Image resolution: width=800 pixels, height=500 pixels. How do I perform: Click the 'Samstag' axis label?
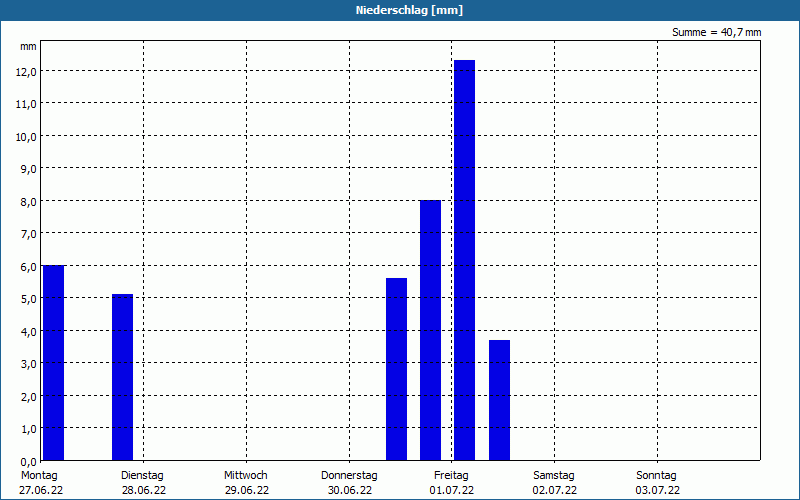click(x=554, y=476)
